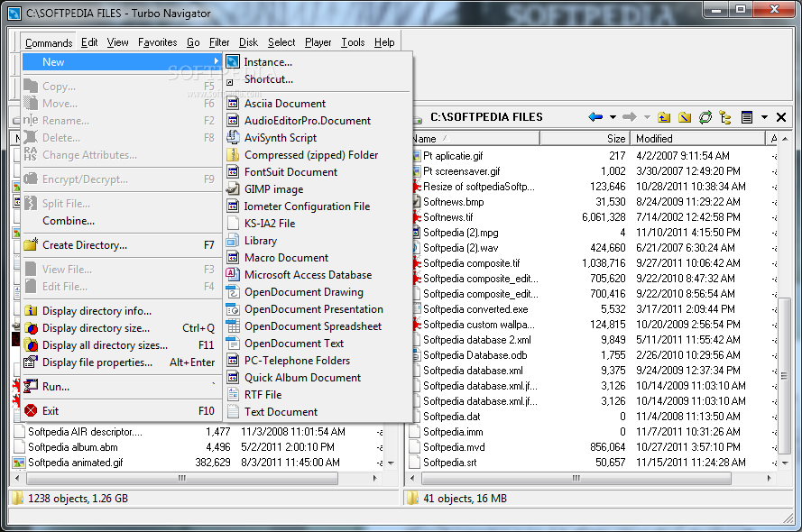Screen dimensions: 802x532
Task: Create a new RTF File
Action: (x=318, y=395)
